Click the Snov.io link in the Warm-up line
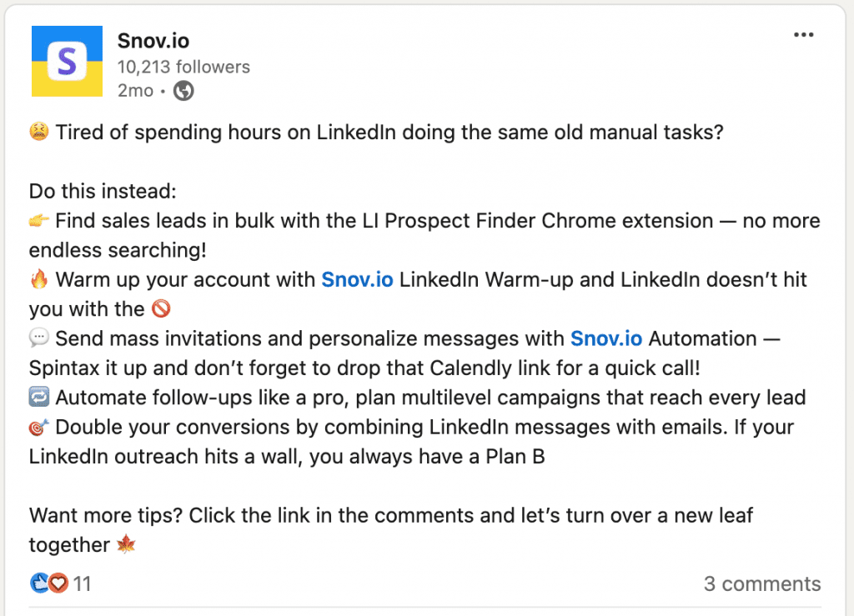Viewport: 854px width, 616px height. click(357, 280)
